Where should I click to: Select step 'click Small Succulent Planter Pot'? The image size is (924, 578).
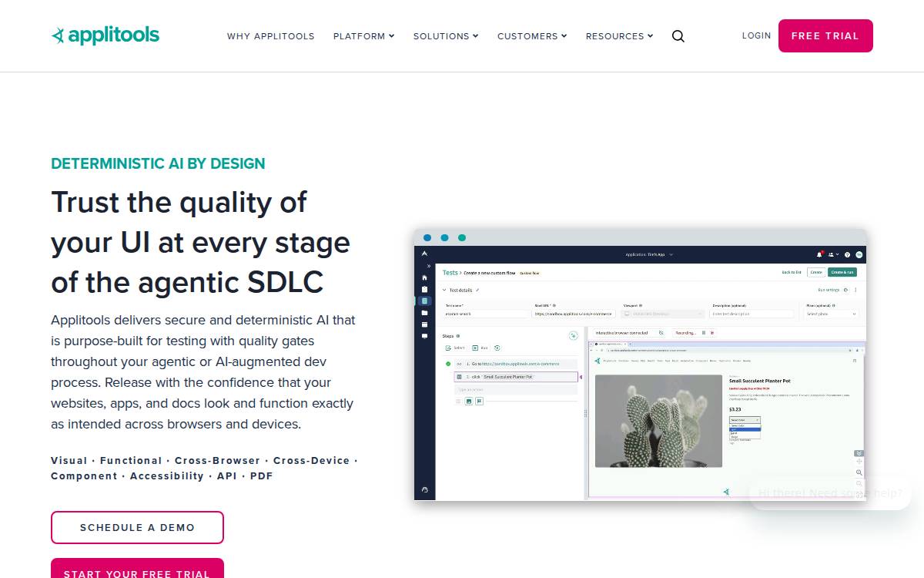point(516,377)
